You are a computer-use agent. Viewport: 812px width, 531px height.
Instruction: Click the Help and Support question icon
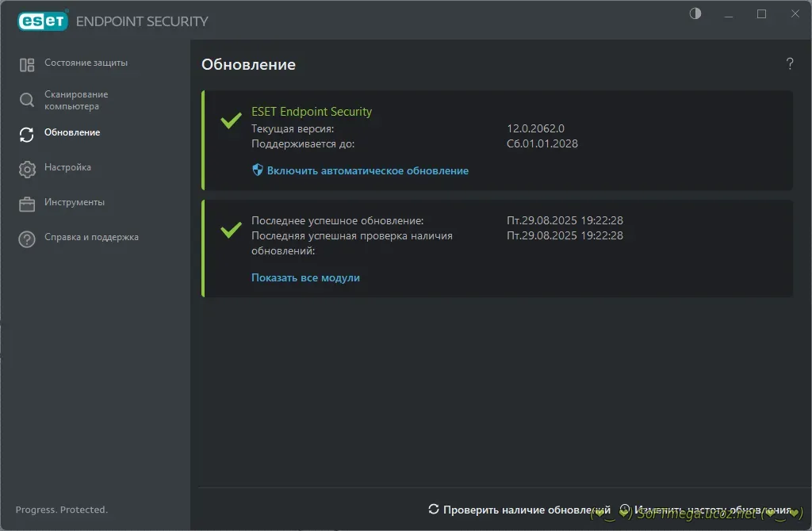click(27, 239)
